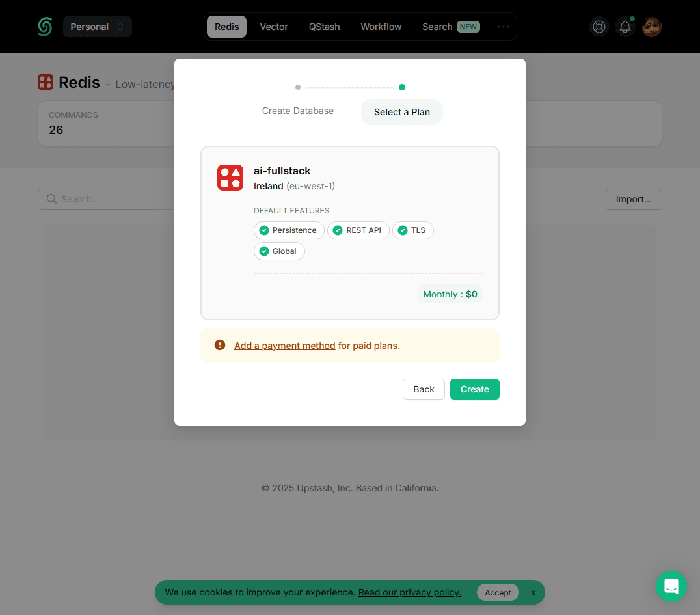This screenshot has height=615, width=700.
Task: Click the red ai-fullstack database icon
Action: [x=230, y=178]
